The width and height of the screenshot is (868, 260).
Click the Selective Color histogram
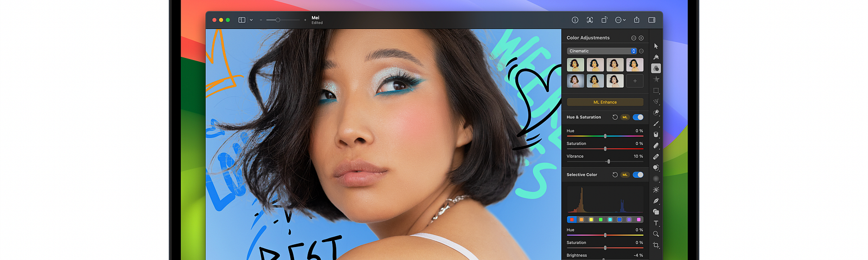pyautogui.click(x=605, y=199)
